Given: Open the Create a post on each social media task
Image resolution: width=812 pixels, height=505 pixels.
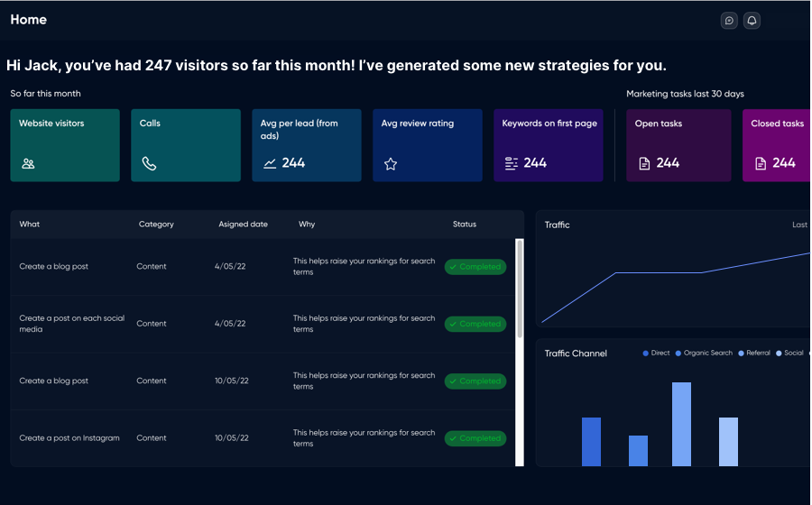Looking at the screenshot, I should [x=72, y=323].
